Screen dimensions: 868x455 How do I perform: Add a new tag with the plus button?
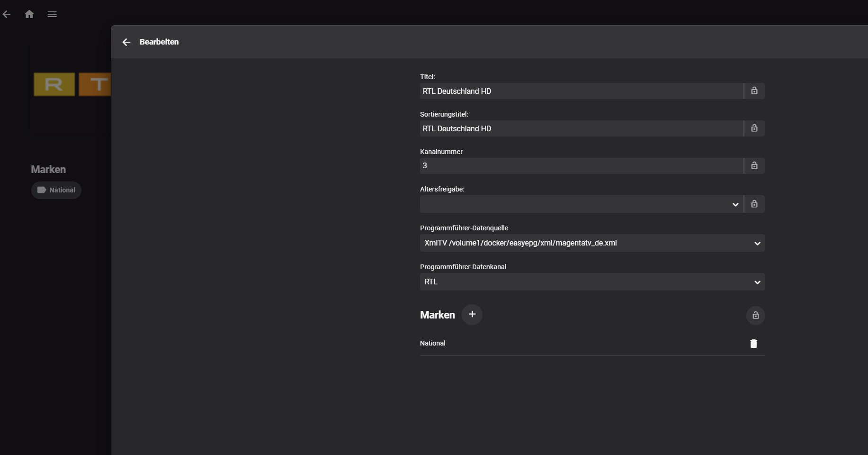(x=472, y=315)
